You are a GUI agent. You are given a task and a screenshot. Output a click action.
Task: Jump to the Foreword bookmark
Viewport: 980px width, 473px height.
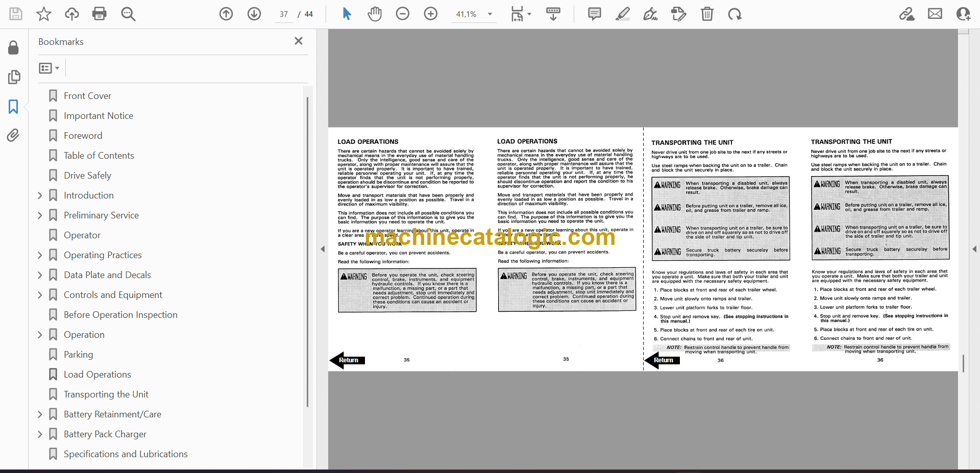(x=83, y=136)
